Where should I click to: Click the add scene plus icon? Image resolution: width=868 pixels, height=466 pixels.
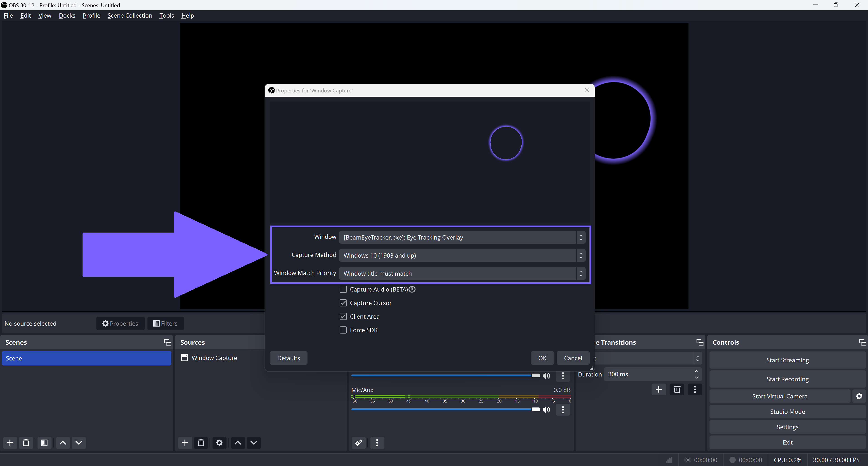pyautogui.click(x=10, y=443)
